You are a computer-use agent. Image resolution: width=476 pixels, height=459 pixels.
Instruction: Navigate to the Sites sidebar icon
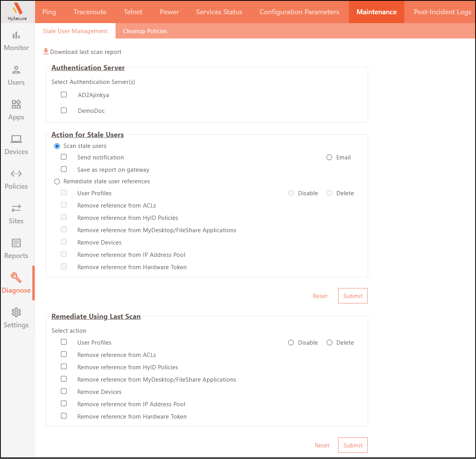[16, 208]
